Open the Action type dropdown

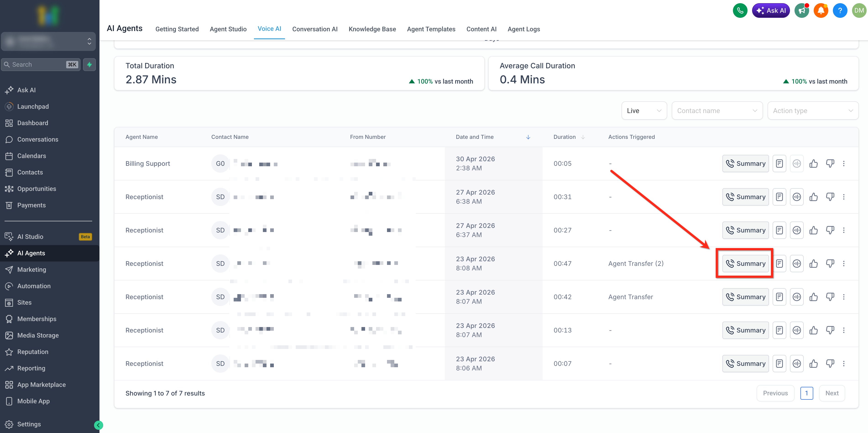[813, 111]
